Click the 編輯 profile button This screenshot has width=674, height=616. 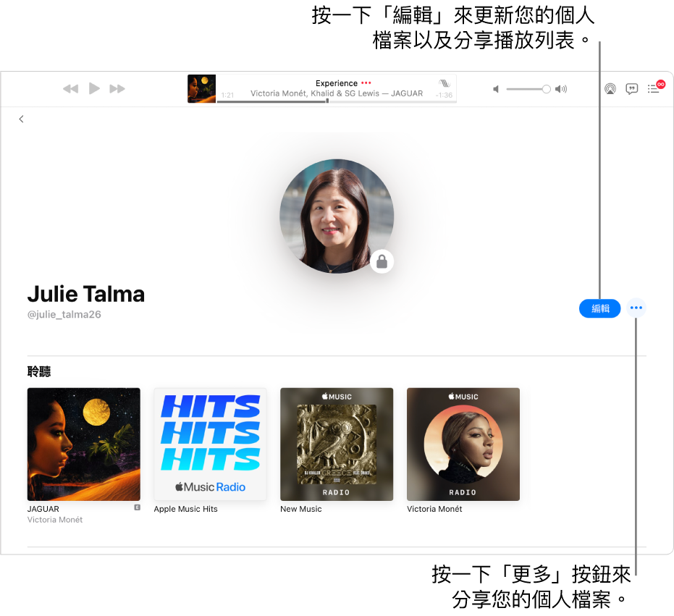point(599,308)
